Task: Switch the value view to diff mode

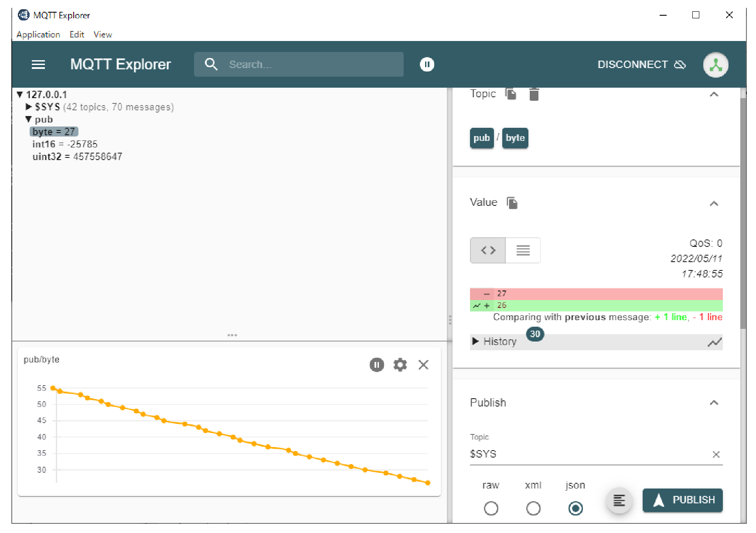Action: [488, 250]
